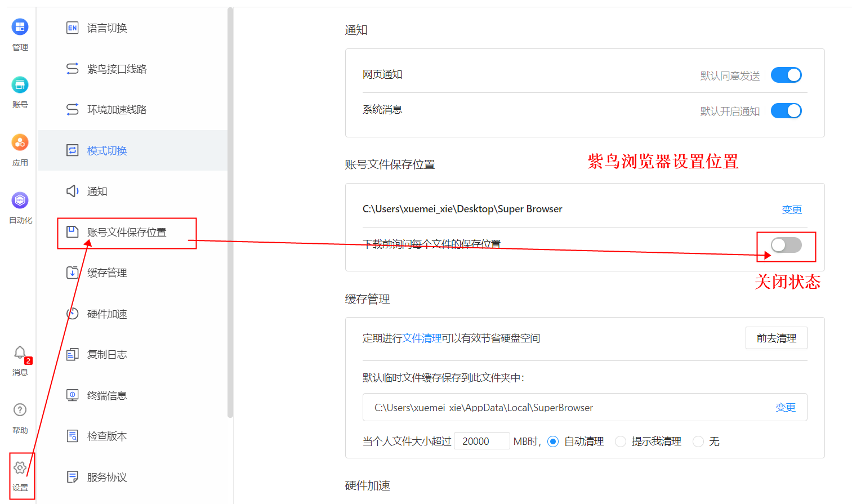Select 终端信息 menu item
Image resolution: width=852 pixels, height=504 pixels.
[133, 395]
